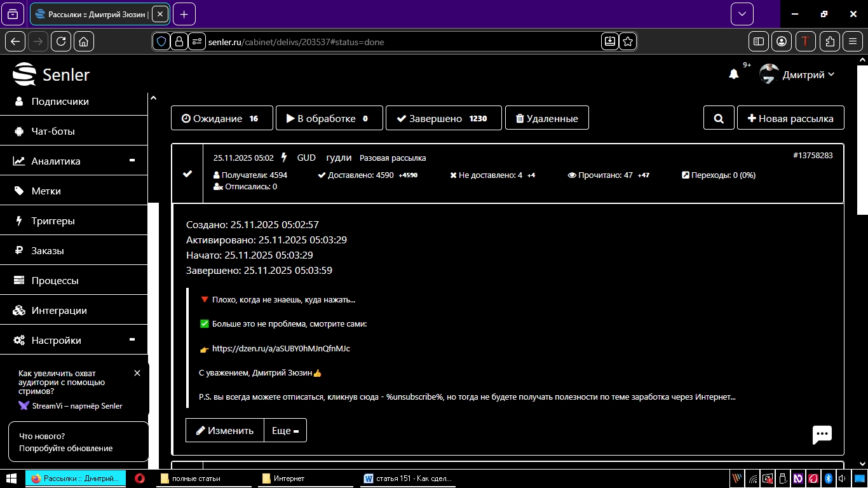Close the StreamVi promo banner
This screenshot has height=488, width=868.
point(137,373)
